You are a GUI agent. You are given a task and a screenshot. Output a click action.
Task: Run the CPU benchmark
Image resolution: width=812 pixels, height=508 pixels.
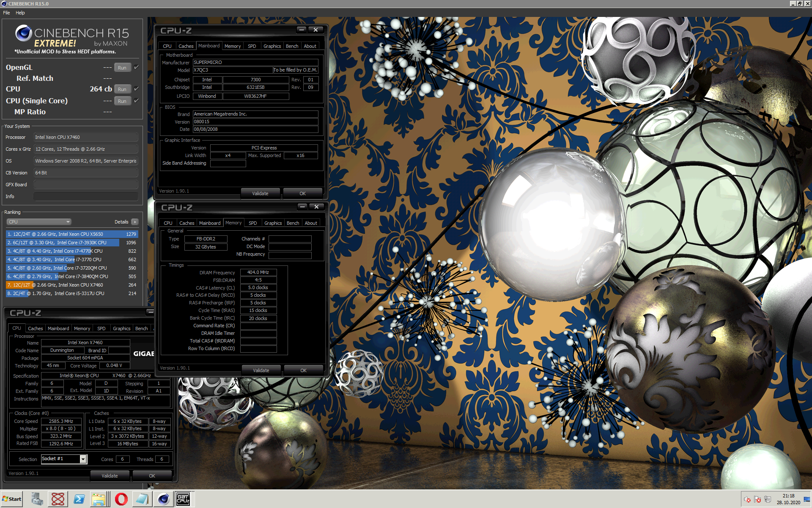[122, 89]
